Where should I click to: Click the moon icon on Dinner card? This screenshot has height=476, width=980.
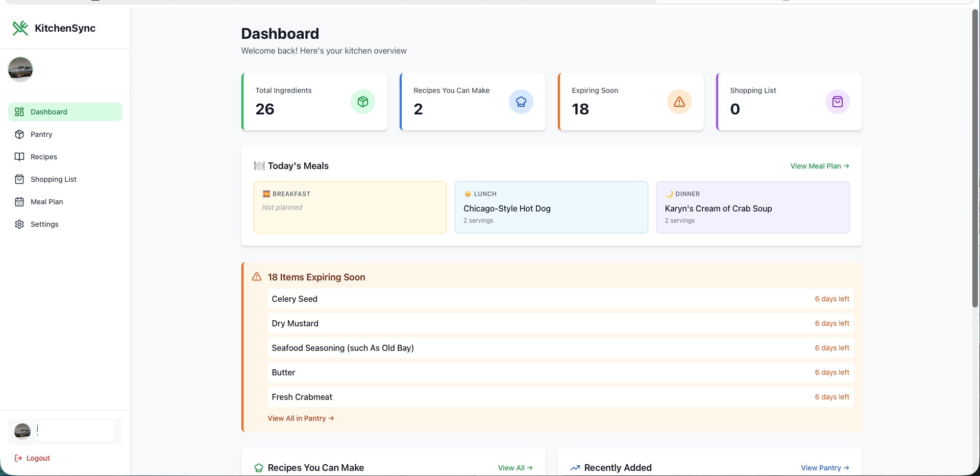669,194
